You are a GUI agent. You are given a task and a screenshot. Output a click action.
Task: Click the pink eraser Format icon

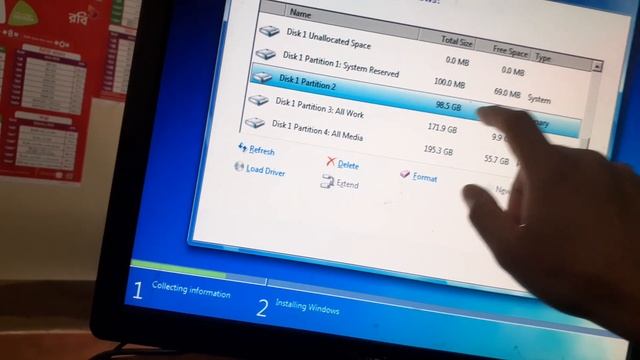(x=404, y=174)
